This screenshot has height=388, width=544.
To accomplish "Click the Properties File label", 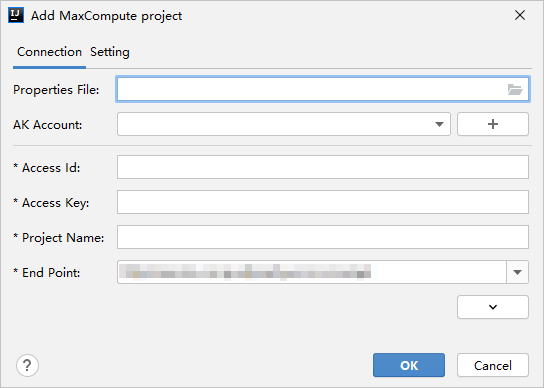I will 56,90.
